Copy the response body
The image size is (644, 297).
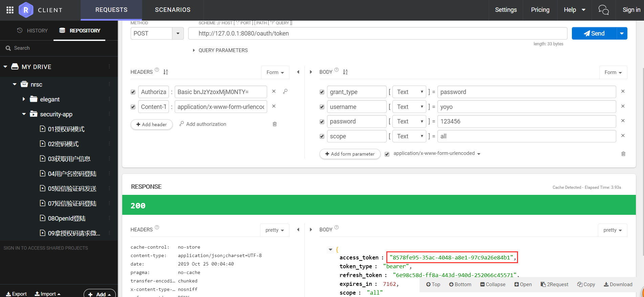(586, 284)
